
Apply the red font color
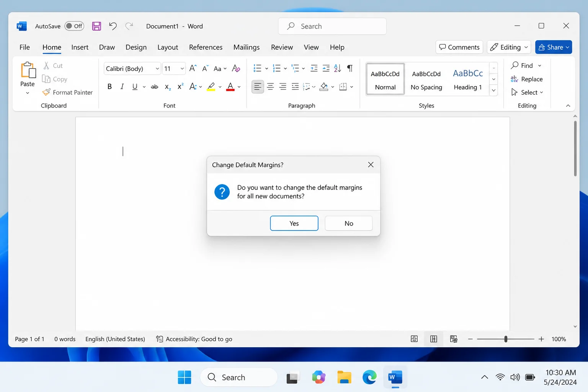[x=230, y=87]
